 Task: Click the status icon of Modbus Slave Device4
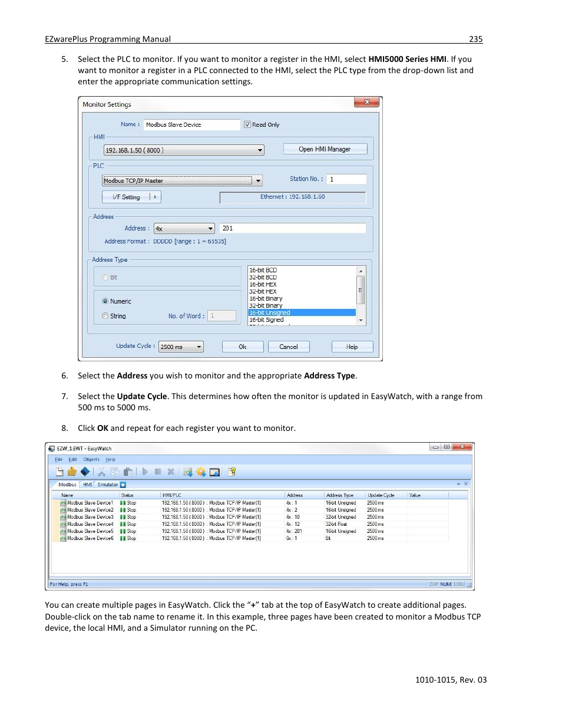[123, 524]
